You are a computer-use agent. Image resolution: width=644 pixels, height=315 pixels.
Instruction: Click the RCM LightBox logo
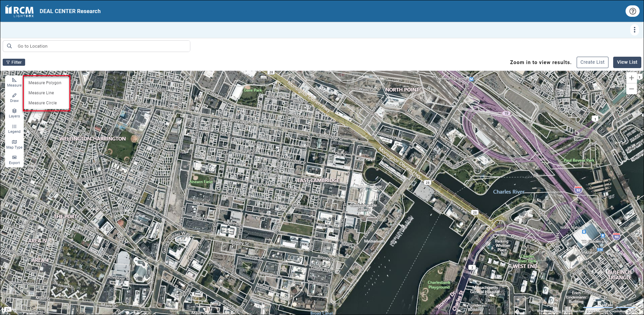pos(19,11)
